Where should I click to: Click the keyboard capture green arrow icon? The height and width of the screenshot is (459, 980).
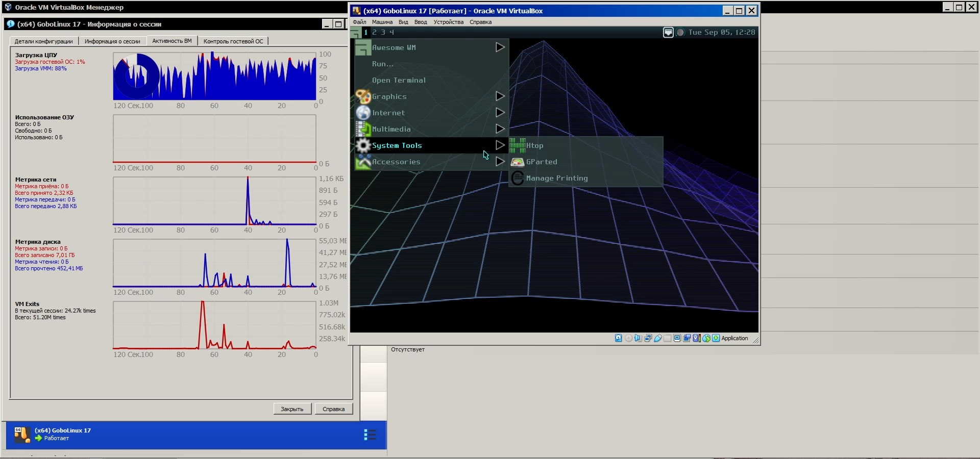point(716,338)
